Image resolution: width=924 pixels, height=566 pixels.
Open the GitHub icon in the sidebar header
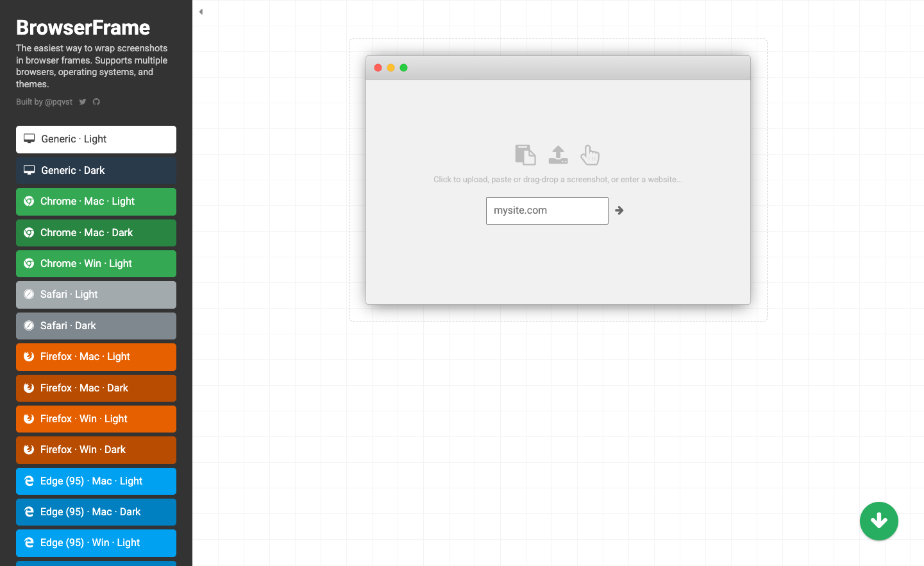tap(96, 101)
